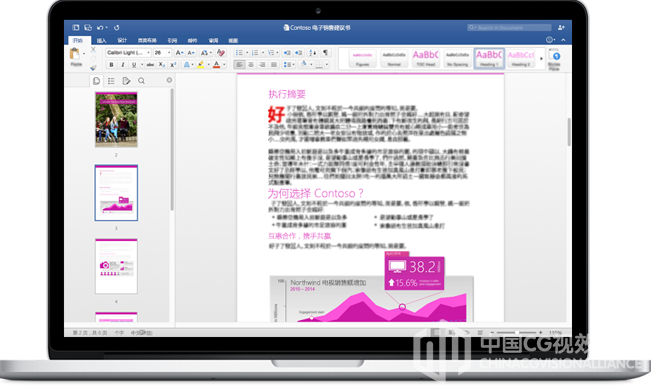
Task: Open the feedback smiley dropdown
Action: [550, 40]
